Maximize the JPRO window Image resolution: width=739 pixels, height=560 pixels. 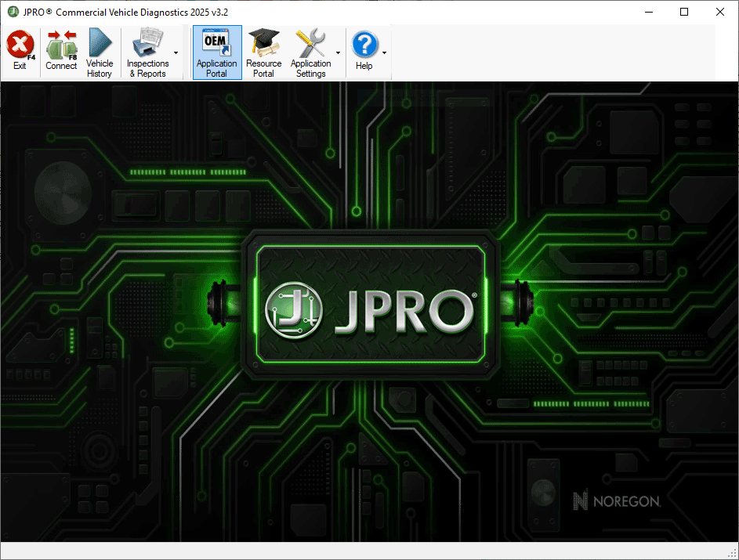tap(684, 12)
